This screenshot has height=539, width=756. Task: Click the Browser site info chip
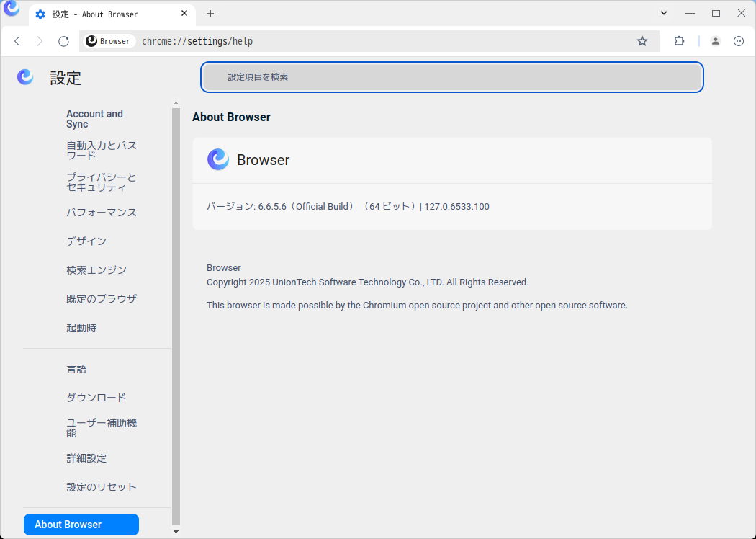(109, 41)
